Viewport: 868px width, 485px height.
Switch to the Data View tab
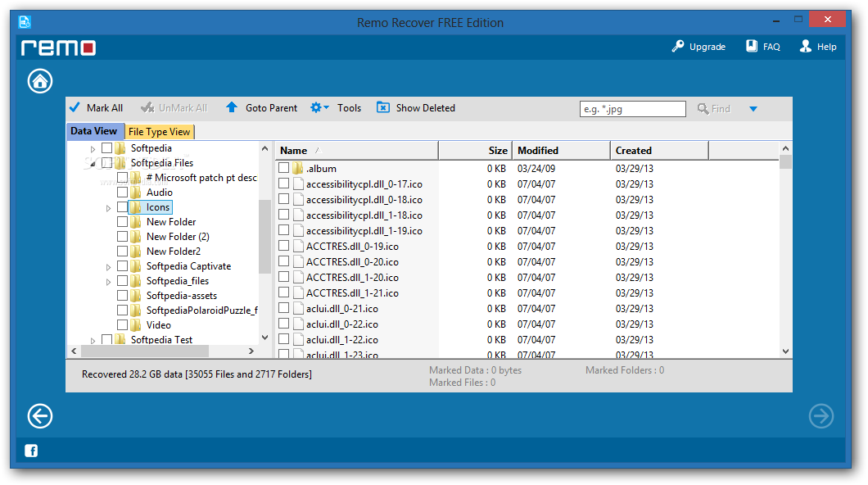pyautogui.click(x=95, y=131)
